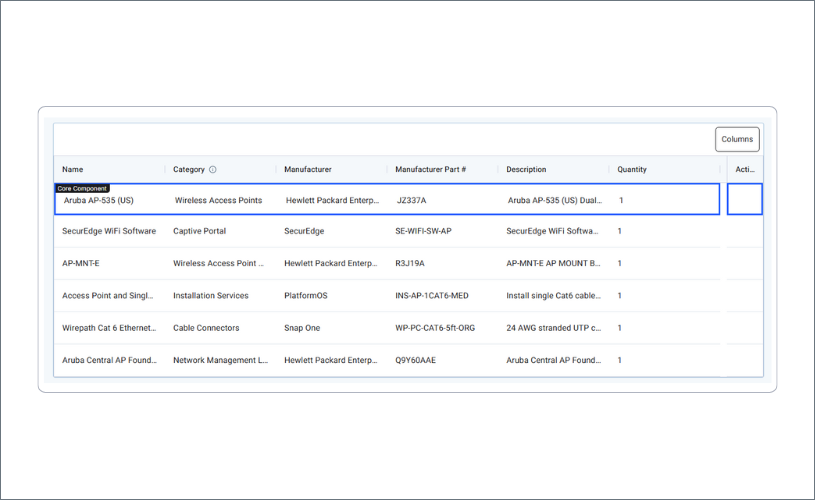
Task: Select Aruba Central AP Found... name cell
Action: [x=109, y=360]
